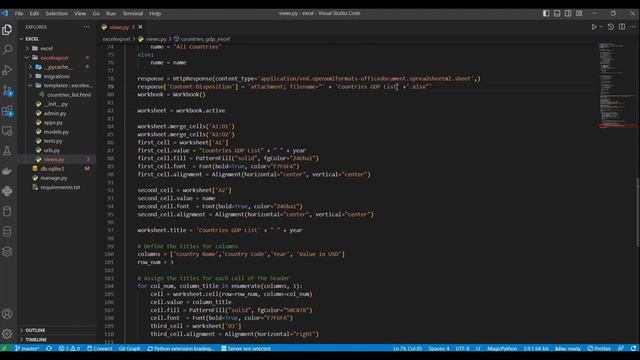The width and height of the screenshot is (640, 360).
Task: Open apps.py in Explorer
Action: (x=53, y=122)
